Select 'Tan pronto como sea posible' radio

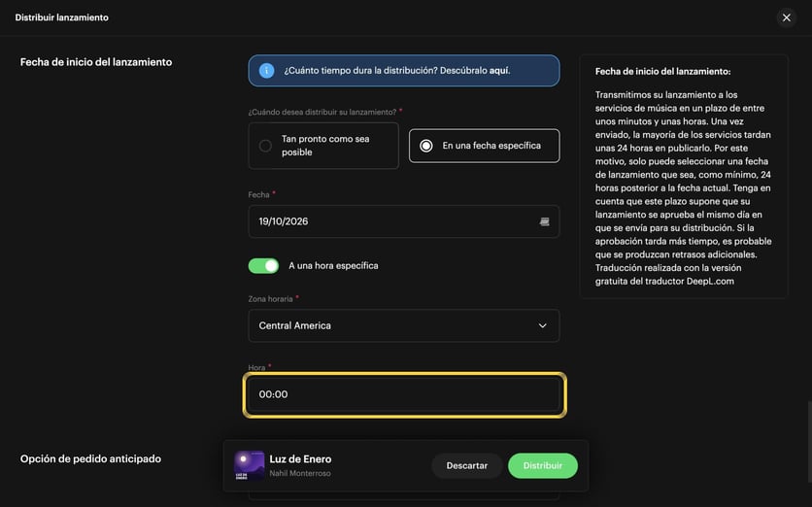(265, 146)
